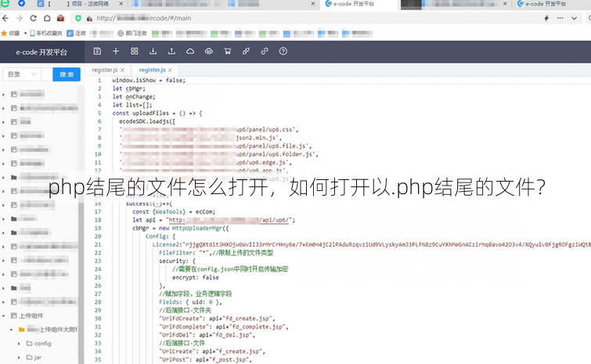This screenshot has height=364, width=591.
Task: Open the four-squares module grid icon
Action: (134, 51)
